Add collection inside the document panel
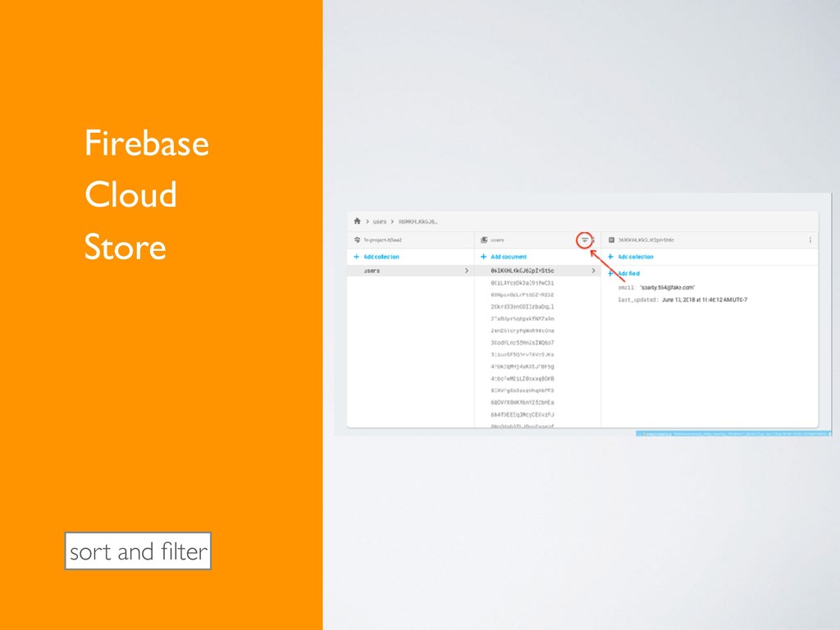The width and height of the screenshot is (840, 630). [631, 257]
